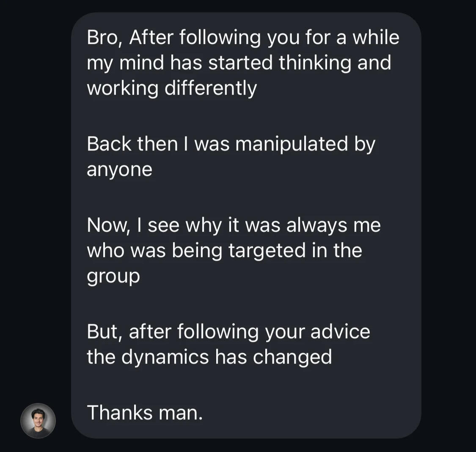
Task: Select the dark background area left of the bubble
Action: 38,169
